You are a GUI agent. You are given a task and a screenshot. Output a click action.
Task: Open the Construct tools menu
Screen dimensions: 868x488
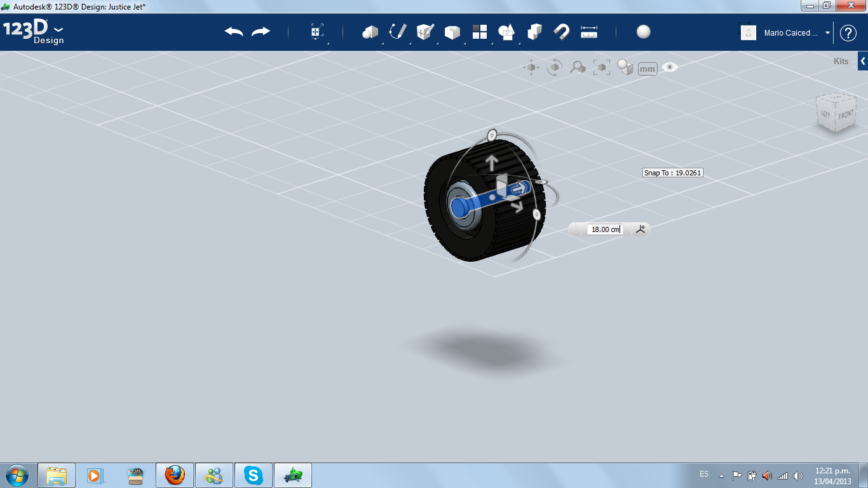pyautogui.click(x=425, y=32)
